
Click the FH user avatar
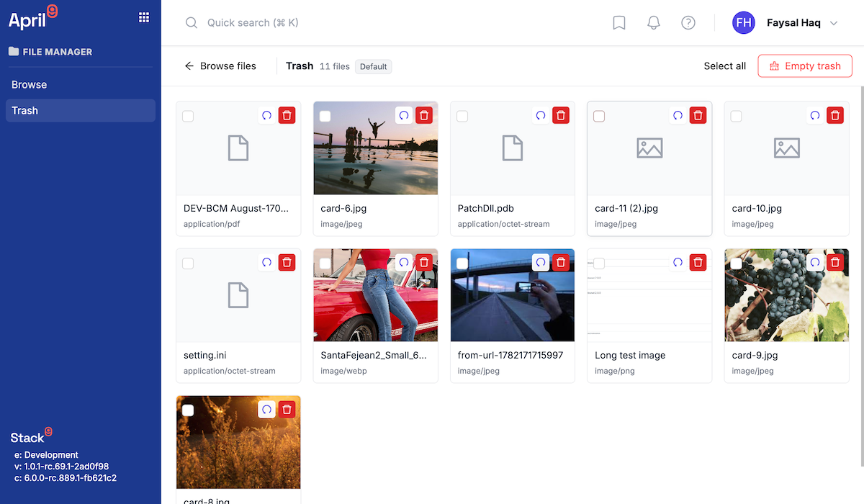point(744,23)
